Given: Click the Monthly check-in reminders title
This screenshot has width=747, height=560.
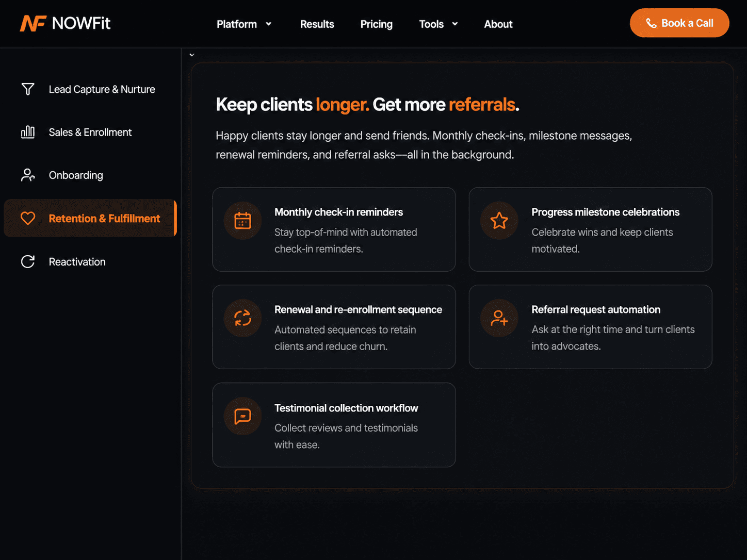Looking at the screenshot, I should coord(338,212).
